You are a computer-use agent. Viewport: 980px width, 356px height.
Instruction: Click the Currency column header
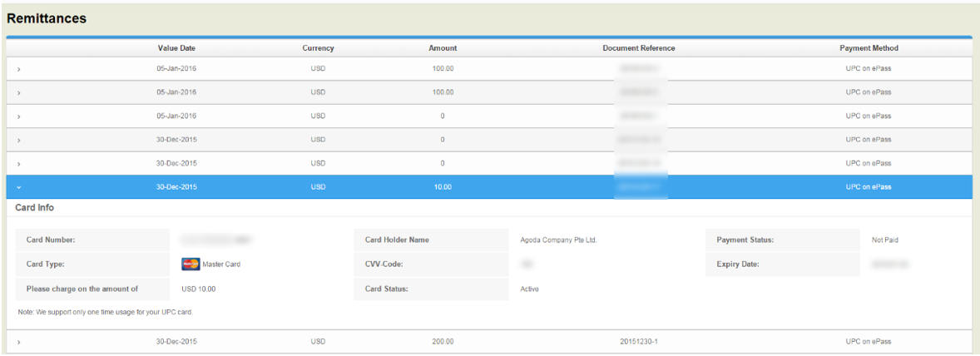(318, 48)
